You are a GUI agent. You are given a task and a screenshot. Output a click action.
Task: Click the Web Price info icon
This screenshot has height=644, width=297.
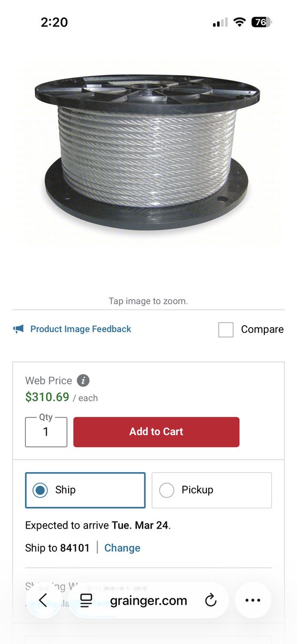pyautogui.click(x=83, y=380)
